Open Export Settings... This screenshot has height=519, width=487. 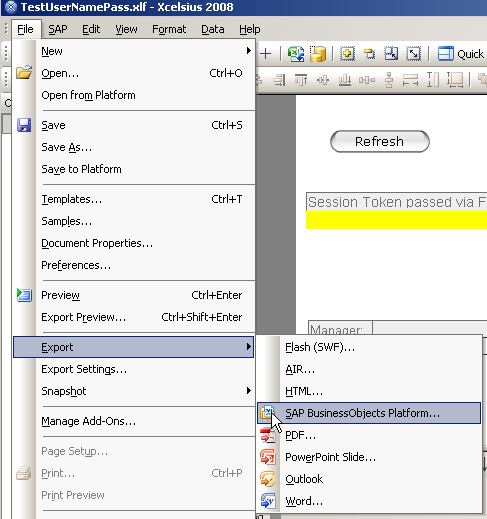coord(133,369)
